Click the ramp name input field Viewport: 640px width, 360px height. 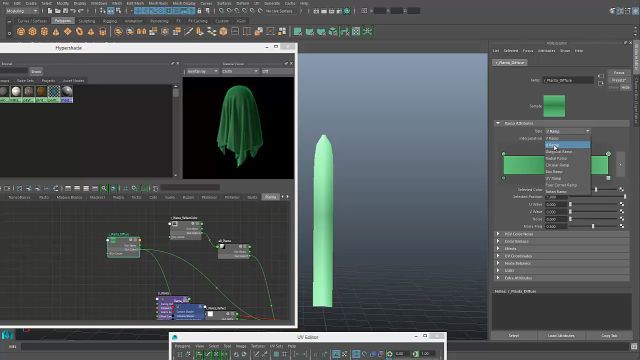click(568, 80)
